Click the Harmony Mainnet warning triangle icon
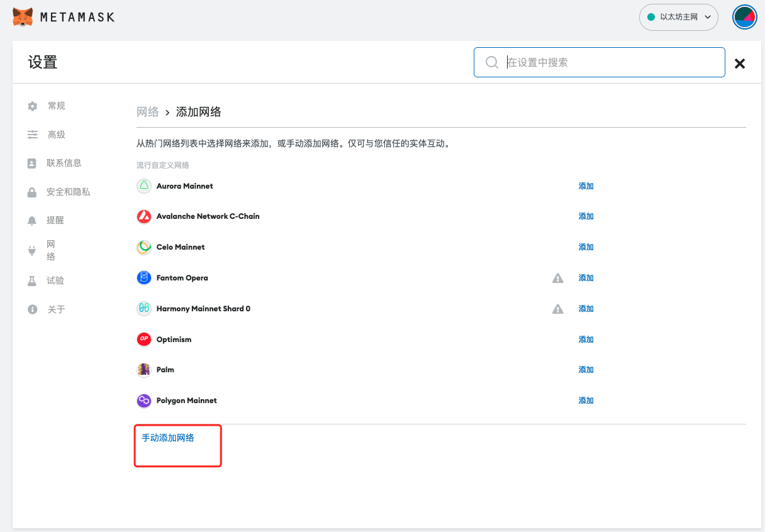Image resolution: width=765 pixels, height=532 pixels. (x=557, y=309)
